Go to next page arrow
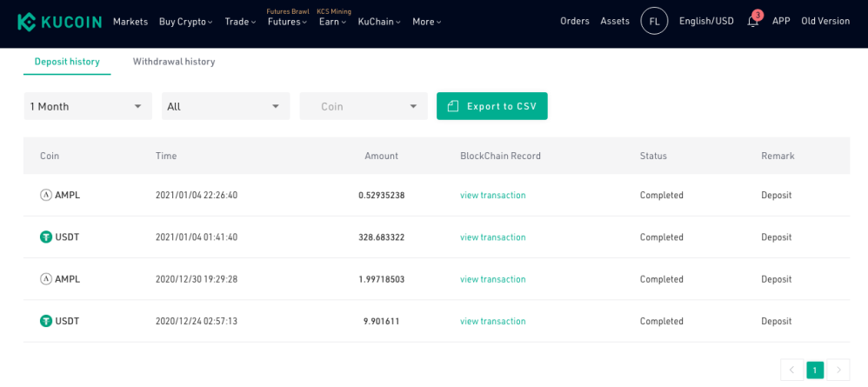Image resolution: width=868 pixels, height=387 pixels. click(x=838, y=370)
